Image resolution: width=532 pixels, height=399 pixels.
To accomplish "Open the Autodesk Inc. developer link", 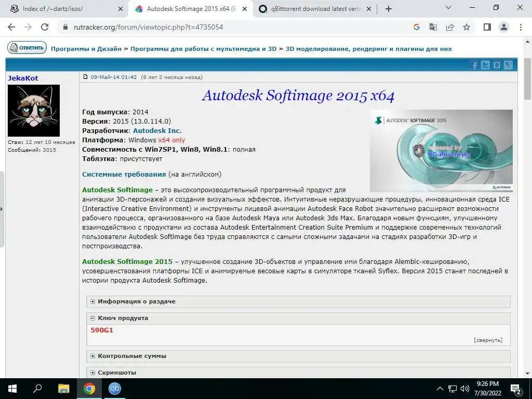I will pos(157,130).
